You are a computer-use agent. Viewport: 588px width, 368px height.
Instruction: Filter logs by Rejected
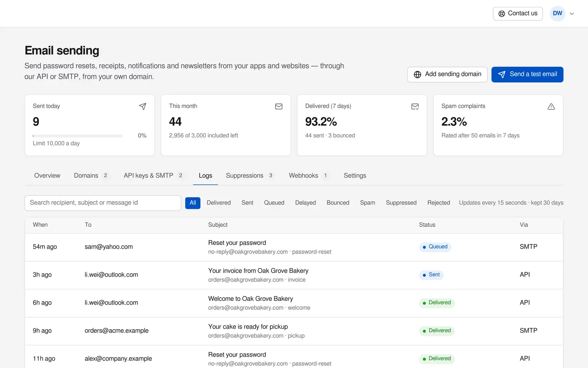(439, 203)
